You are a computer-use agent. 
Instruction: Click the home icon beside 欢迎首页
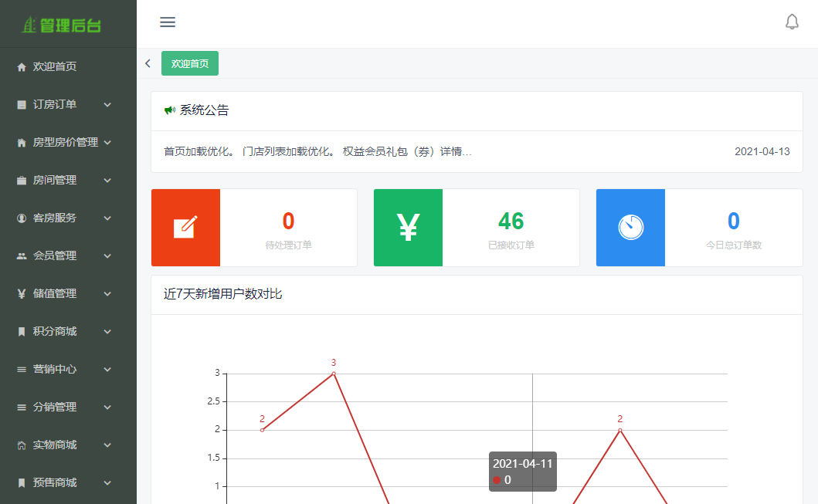[x=22, y=66]
